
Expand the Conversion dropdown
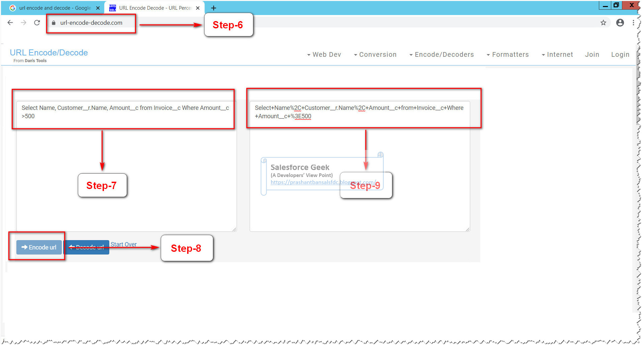click(x=378, y=54)
